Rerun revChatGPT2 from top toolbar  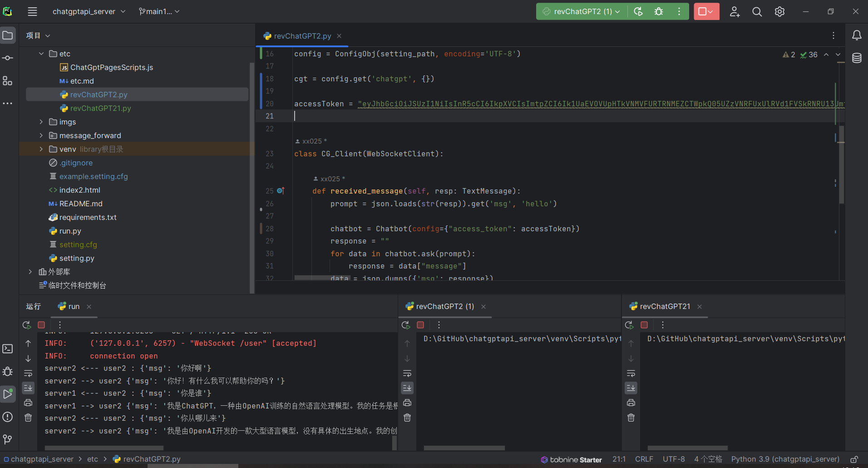click(x=638, y=11)
